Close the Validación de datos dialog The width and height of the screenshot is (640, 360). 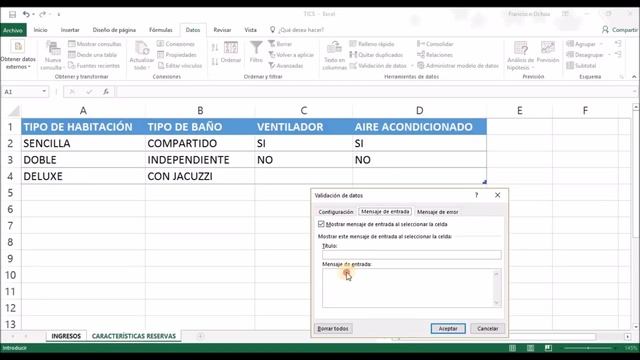pyautogui.click(x=498, y=195)
